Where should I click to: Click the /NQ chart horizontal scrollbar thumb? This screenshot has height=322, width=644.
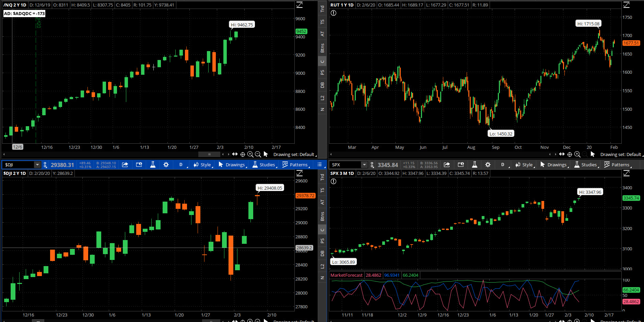click(209, 154)
